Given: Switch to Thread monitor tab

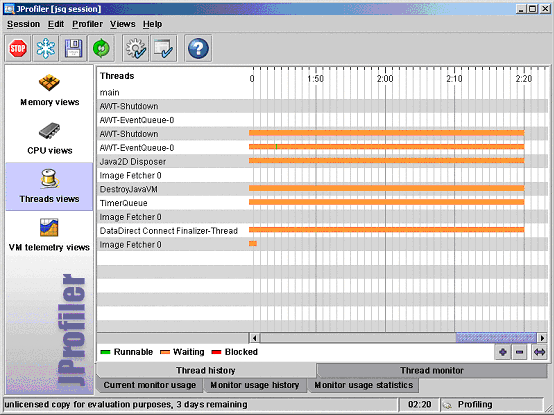Looking at the screenshot, I should point(432,370).
